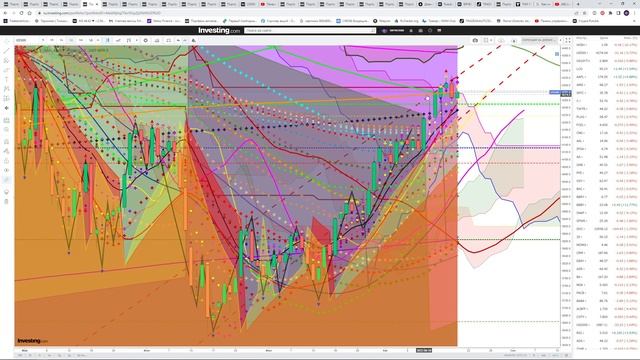The width and height of the screenshot is (640, 360).
Task: Click the chart layout square icon
Action: click(x=486, y=40)
